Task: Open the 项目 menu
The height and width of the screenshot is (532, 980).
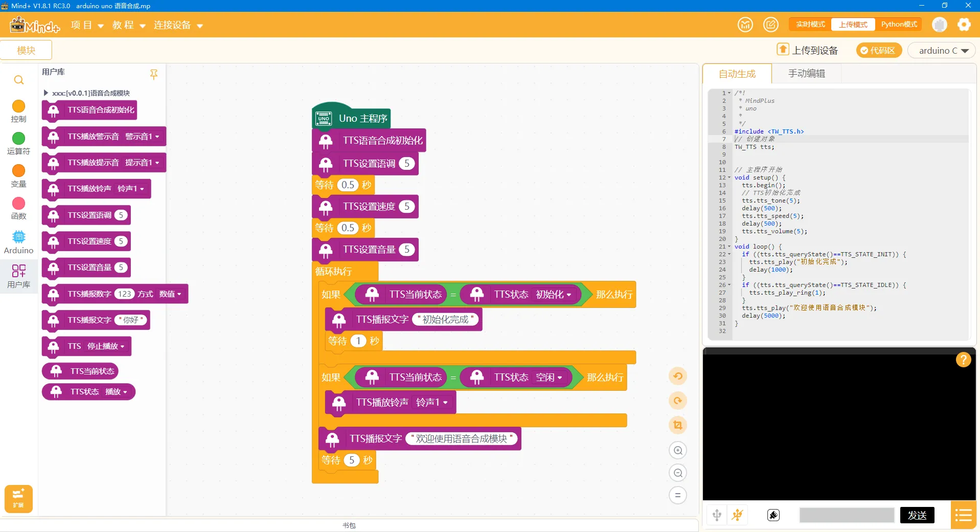Action: (x=87, y=25)
